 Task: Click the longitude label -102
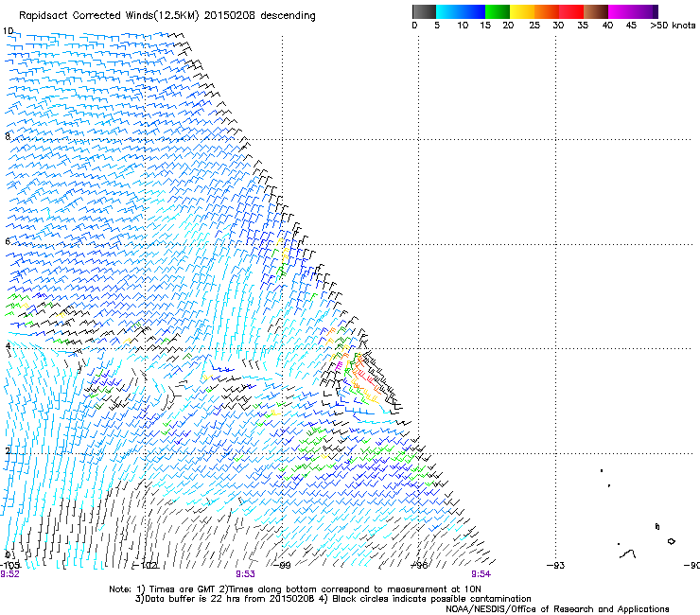(x=148, y=566)
